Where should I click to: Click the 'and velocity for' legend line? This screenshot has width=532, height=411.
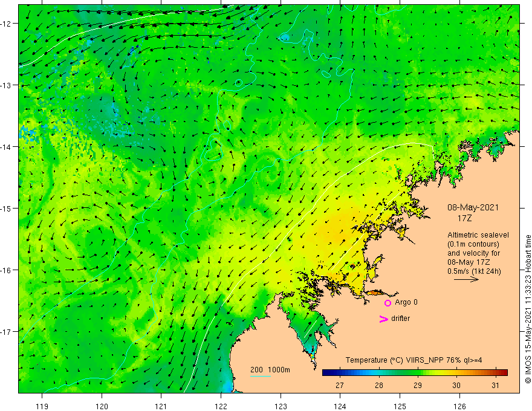pyautogui.click(x=473, y=253)
